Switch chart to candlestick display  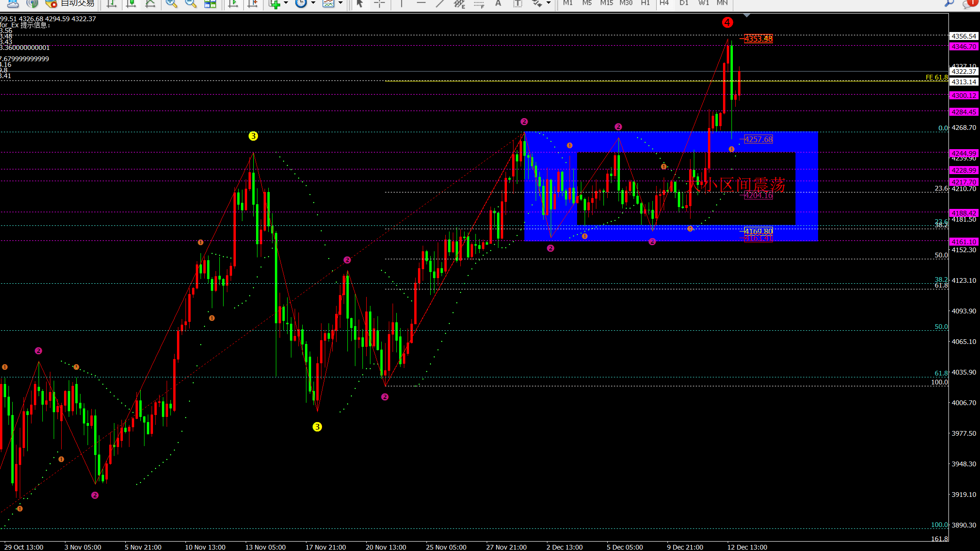tap(131, 3)
